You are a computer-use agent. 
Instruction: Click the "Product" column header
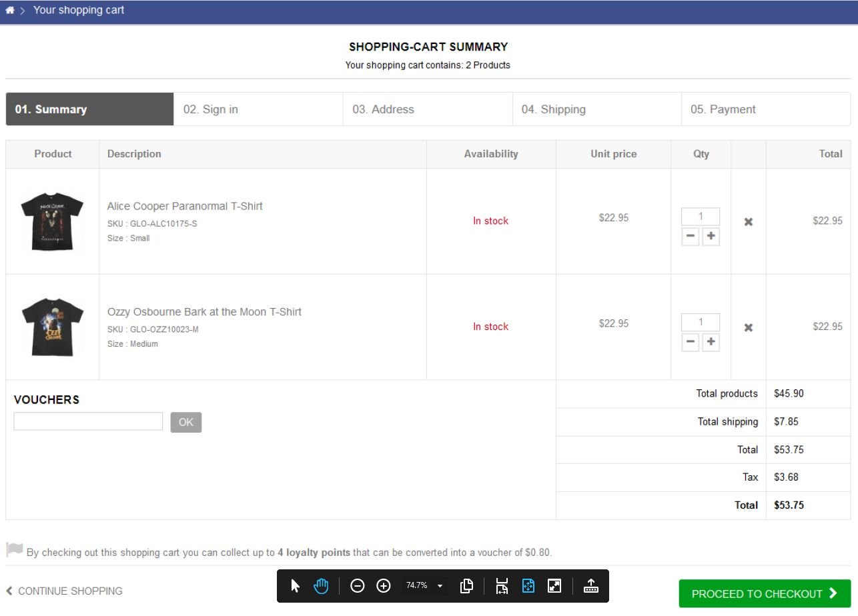(53, 154)
